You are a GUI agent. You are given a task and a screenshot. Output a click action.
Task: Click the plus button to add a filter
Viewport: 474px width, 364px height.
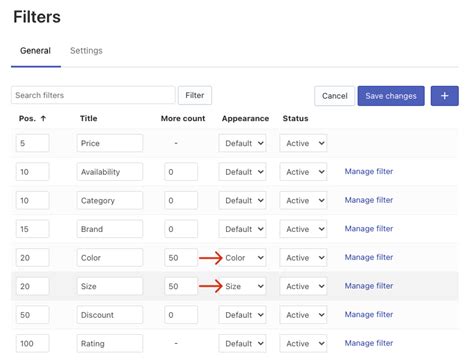(444, 96)
